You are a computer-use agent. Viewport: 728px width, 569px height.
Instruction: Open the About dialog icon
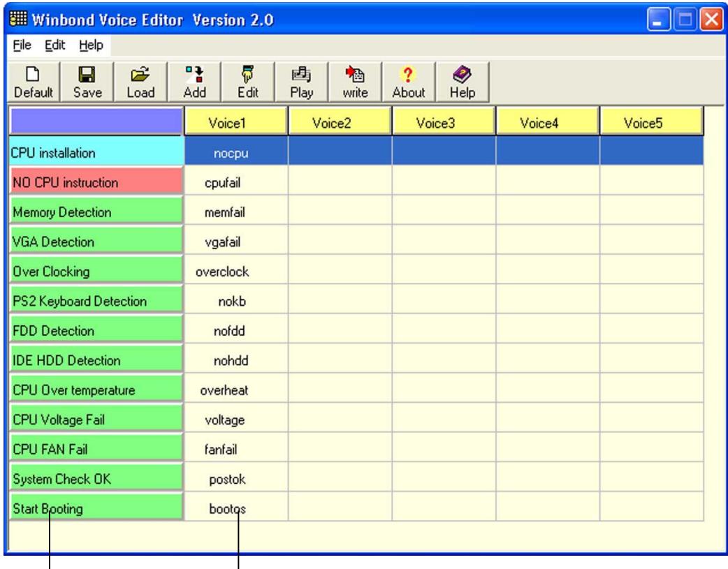(409, 82)
